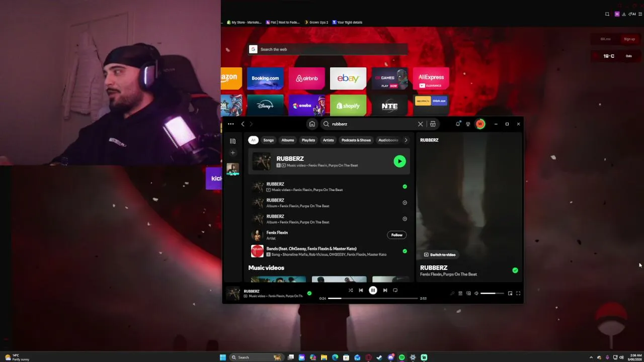Open the playlist thumbnail in the sidebar
644x362 pixels.
[x=232, y=169]
